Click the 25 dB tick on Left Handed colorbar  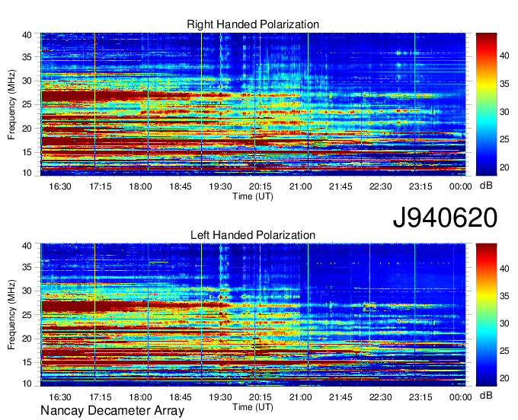[504, 351]
